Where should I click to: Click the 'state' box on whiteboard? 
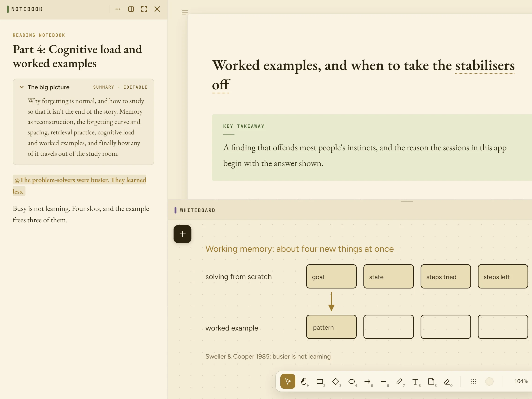click(389, 277)
